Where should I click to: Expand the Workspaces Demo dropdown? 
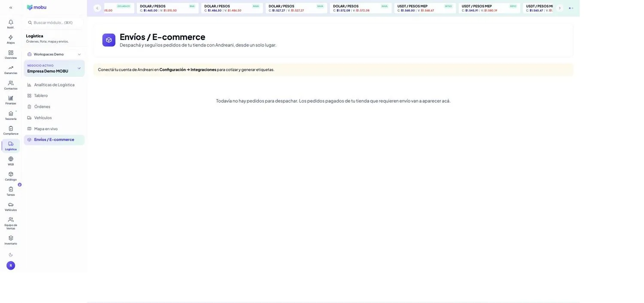coord(54,54)
